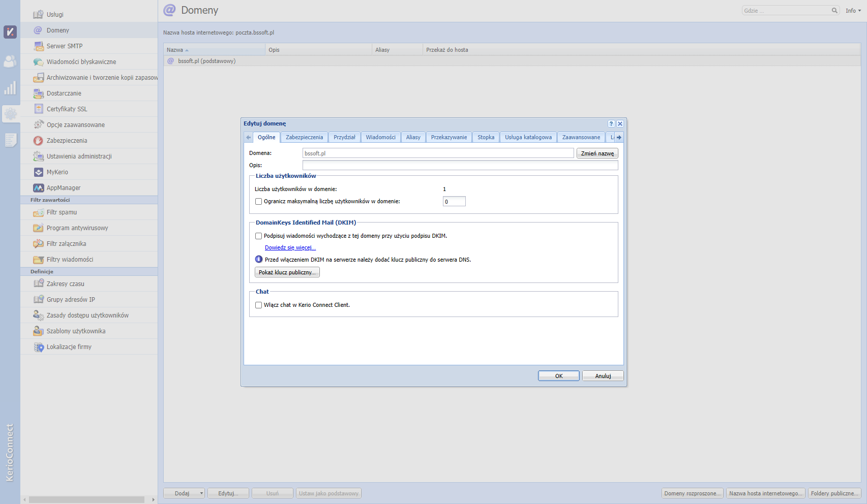867x504 pixels.
Task: Follow the Dowiedz się więcej link
Action: [x=290, y=248]
